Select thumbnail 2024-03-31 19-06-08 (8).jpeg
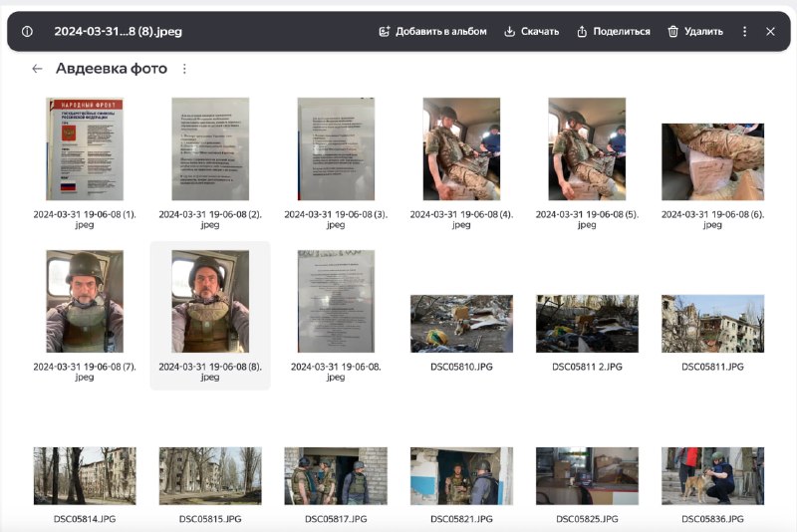Screen dimensions: 797x532 click(210, 301)
